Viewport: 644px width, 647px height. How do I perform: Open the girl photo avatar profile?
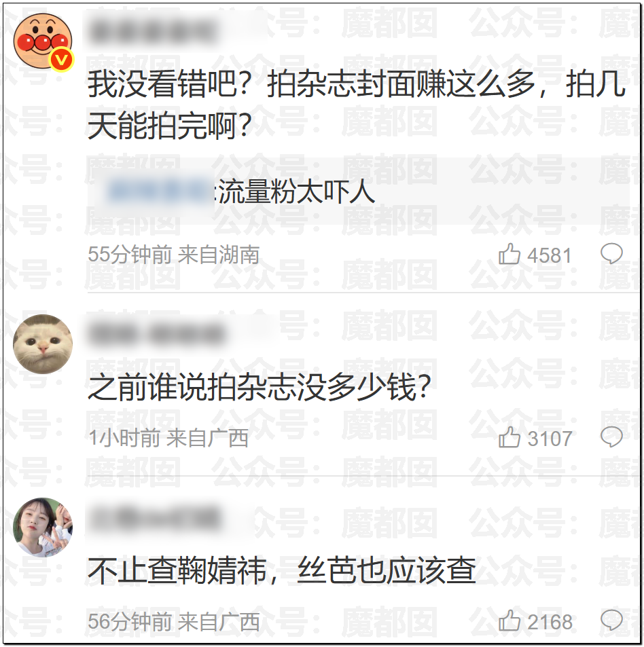43,528
